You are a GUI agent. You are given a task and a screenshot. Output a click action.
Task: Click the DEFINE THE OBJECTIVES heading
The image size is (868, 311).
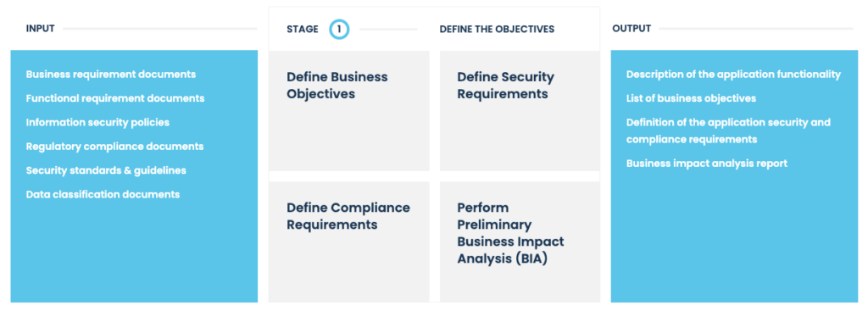(497, 29)
